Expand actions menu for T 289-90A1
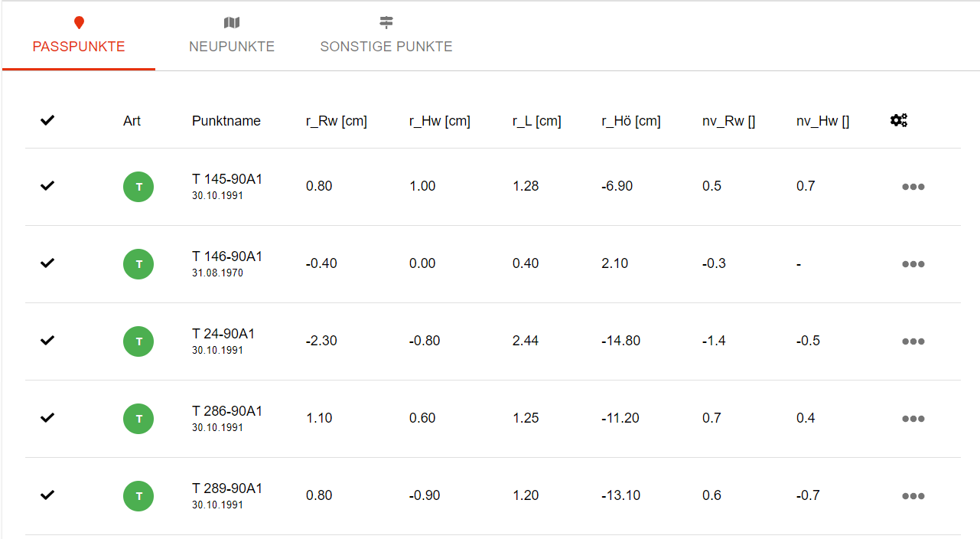 point(913,496)
